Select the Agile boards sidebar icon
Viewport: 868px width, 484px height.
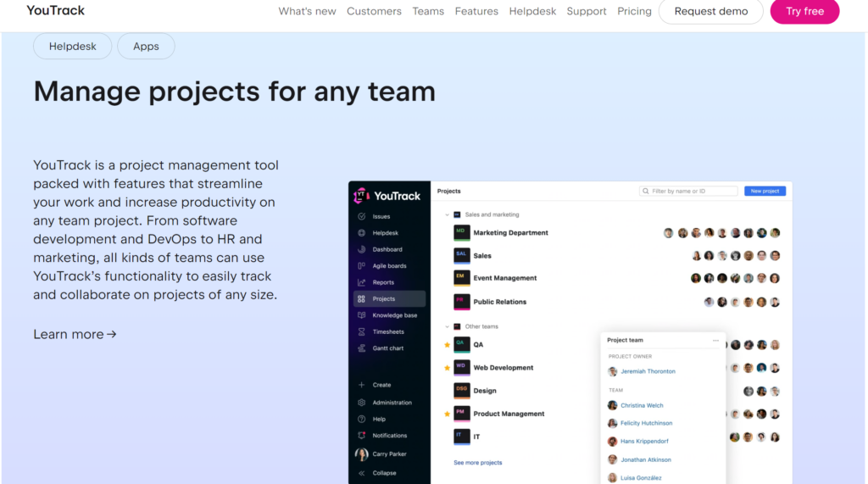pos(362,265)
